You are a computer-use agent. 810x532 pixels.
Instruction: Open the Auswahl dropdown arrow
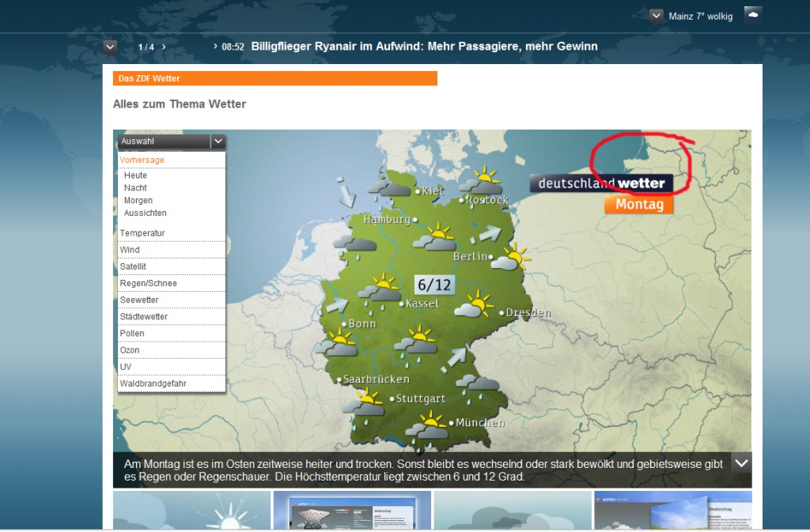pyautogui.click(x=218, y=141)
